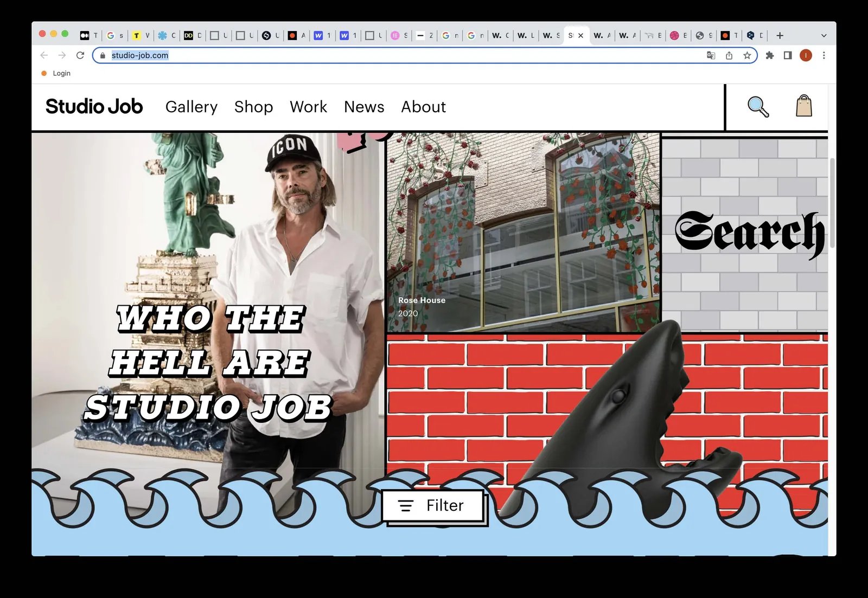Screen dimensions: 868x598
Task: Switch to the animal-favicon tab labeled E
Action: 653,35
